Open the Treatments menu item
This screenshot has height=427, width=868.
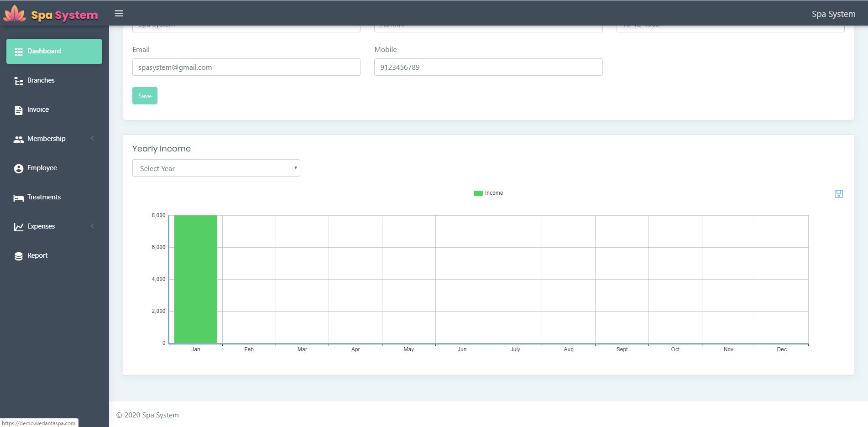[44, 197]
